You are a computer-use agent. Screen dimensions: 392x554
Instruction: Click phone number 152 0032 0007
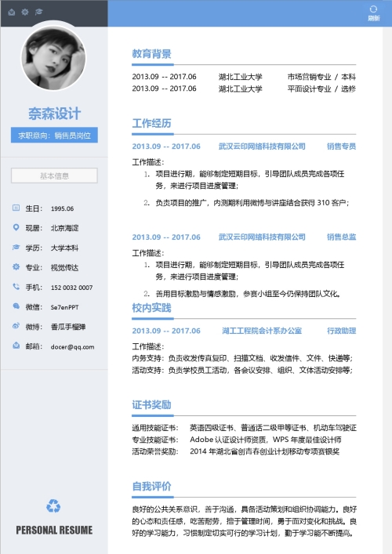pos(72,288)
